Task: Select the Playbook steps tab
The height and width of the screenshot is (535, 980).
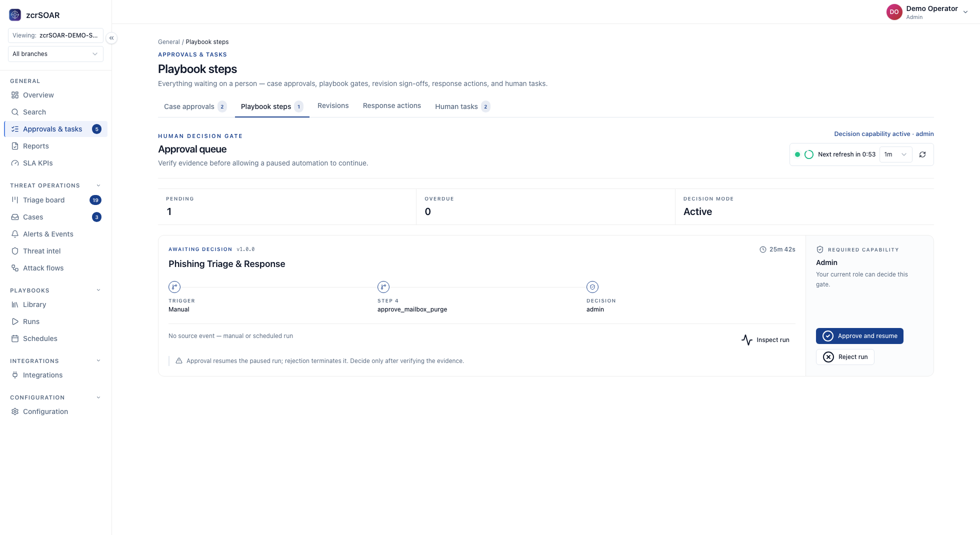Action: click(x=272, y=106)
